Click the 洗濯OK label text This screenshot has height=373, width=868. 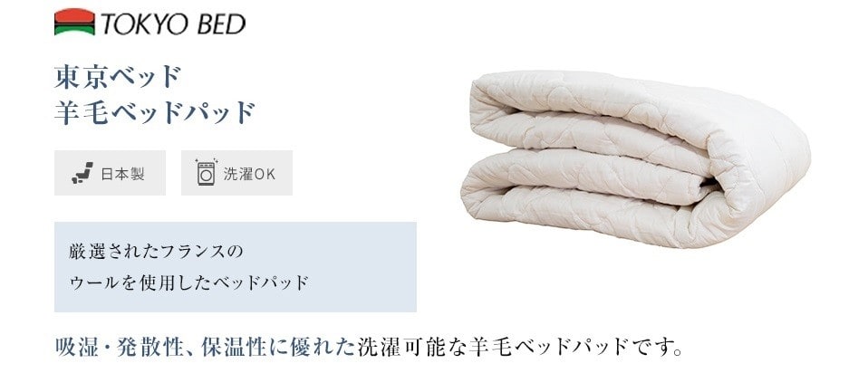(x=249, y=174)
